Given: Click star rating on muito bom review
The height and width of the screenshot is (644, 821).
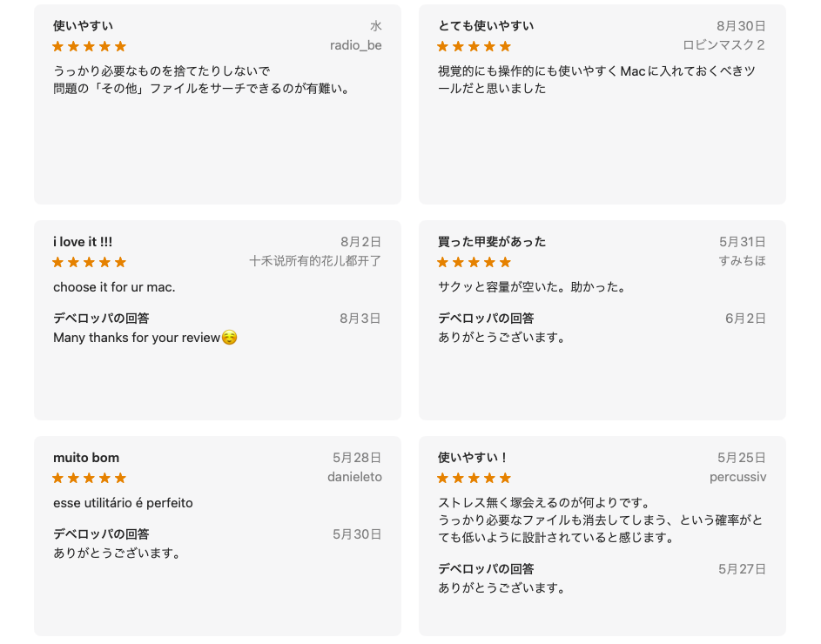Looking at the screenshot, I should click(x=90, y=478).
